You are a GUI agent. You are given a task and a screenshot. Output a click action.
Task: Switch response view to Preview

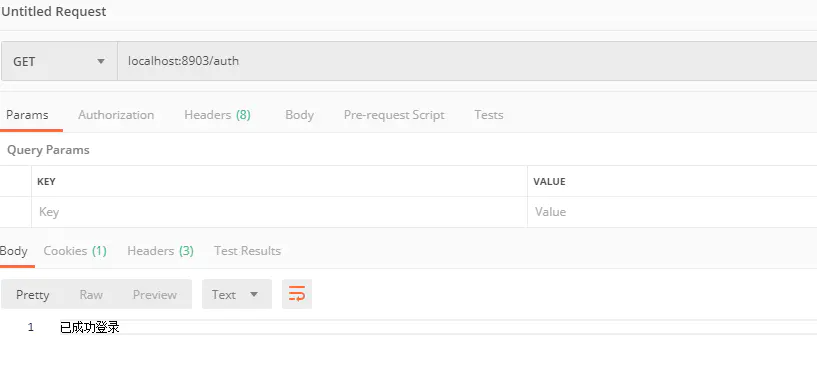click(155, 294)
